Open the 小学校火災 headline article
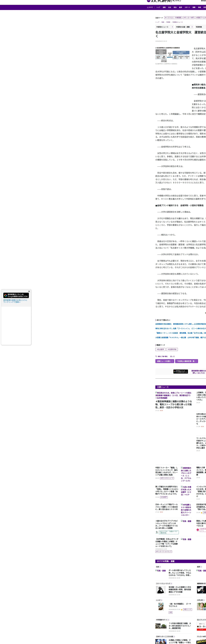The image size is (206, 644). tap(173, 405)
